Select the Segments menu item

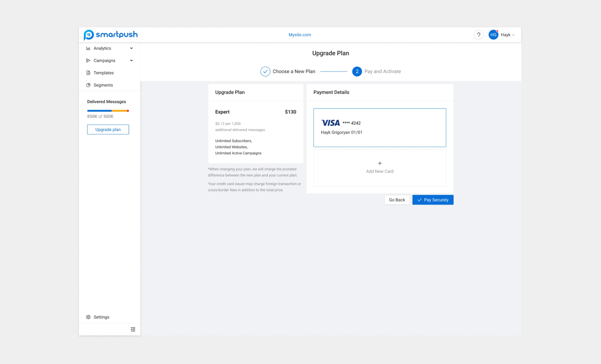tap(104, 85)
